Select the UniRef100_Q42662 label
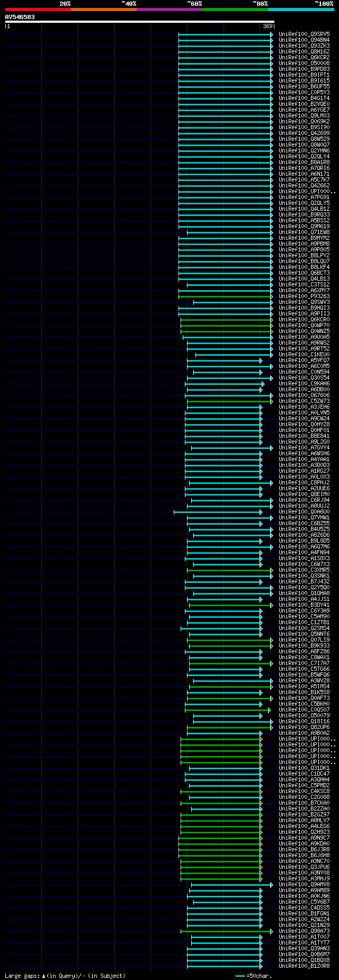This screenshot has width=339, height=980. [304, 185]
